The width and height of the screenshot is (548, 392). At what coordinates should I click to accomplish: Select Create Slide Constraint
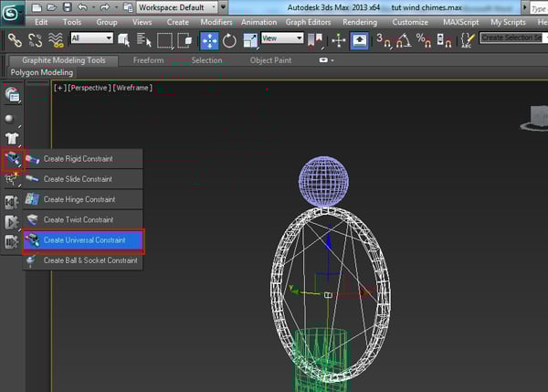coord(82,179)
